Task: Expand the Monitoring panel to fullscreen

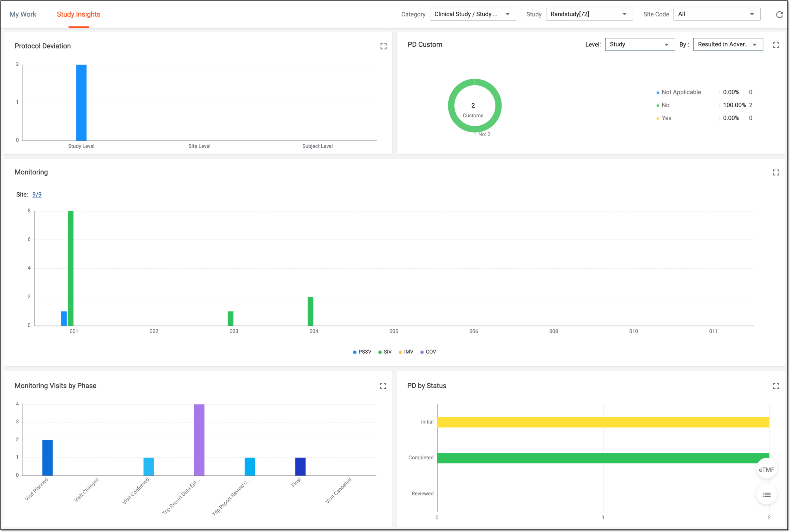Action: (776, 172)
